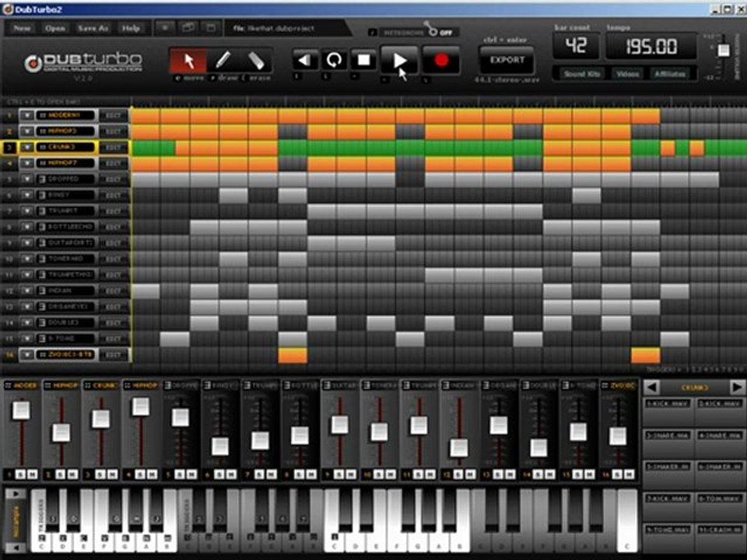Viewport: 747px width, 560px height.
Task: Start playback with the play button
Action: point(400,61)
